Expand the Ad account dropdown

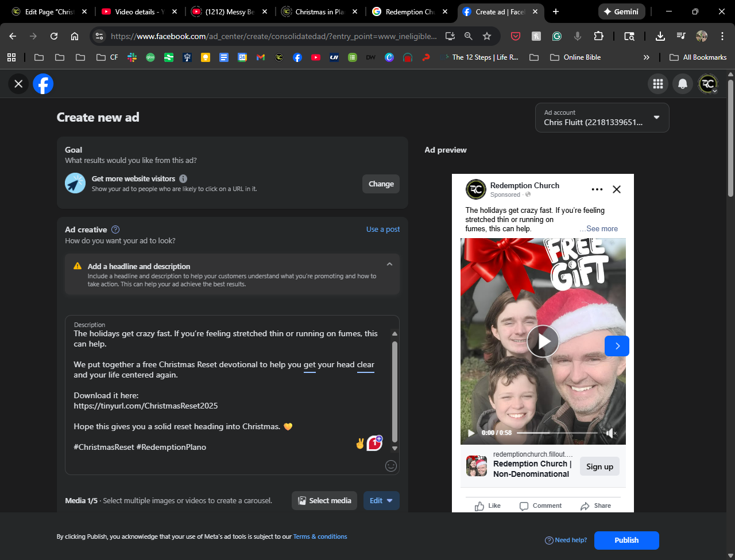click(656, 118)
